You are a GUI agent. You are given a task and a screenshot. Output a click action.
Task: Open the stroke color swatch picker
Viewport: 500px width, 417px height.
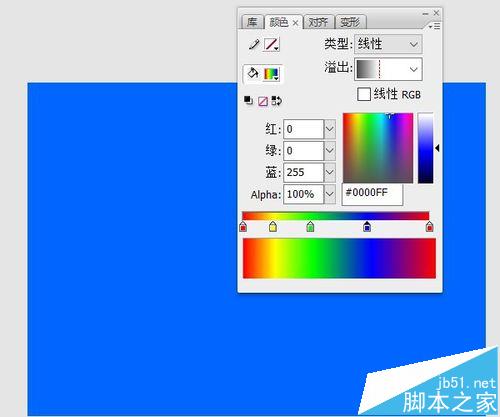(271, 44)
